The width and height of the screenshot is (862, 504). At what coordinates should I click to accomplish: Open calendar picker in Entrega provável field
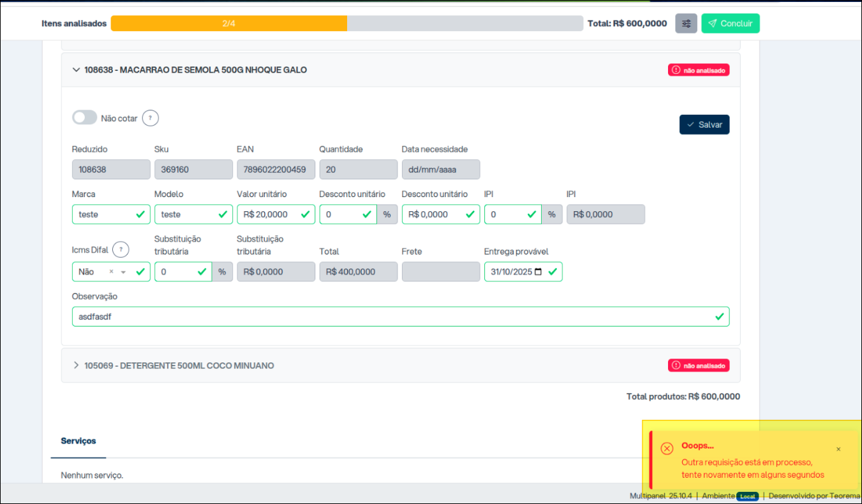pyautogui.click(x=538, y=272)
